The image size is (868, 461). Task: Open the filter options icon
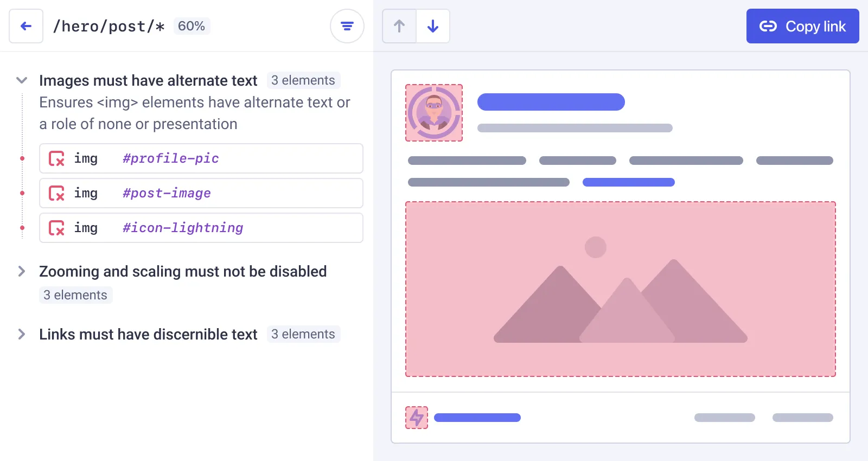(x=347, y=26)
